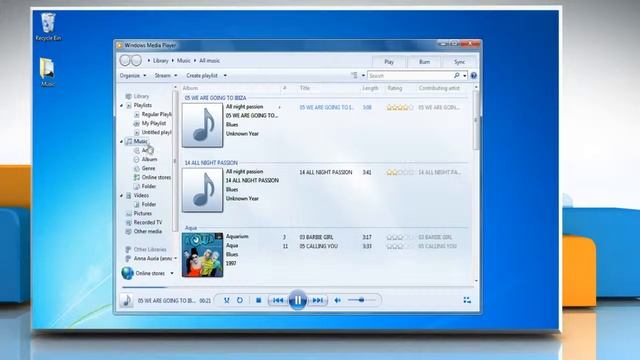Screen dimensions: 640x360
Task: Switch to Now Playing view
Action: [x=467, y=300]
